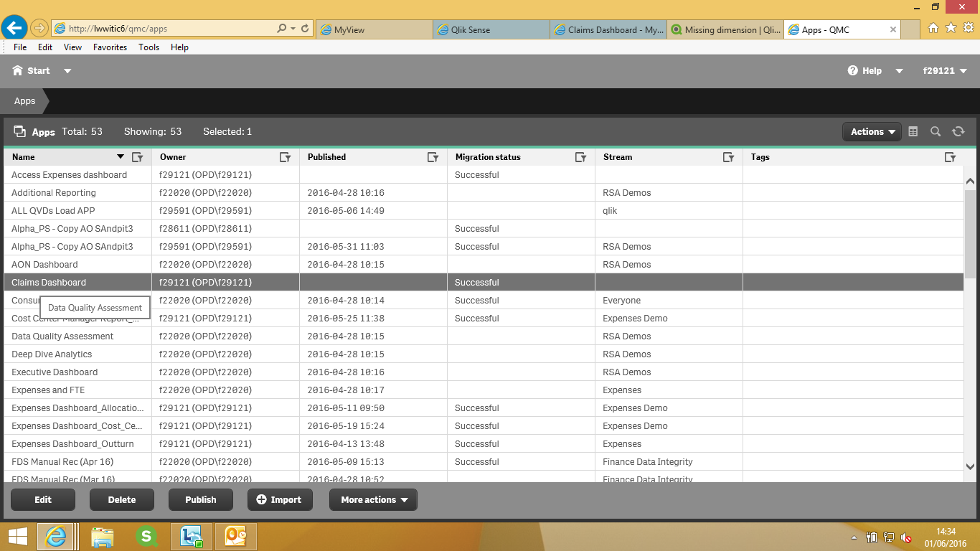Click the Import button
This screenshot has width=980, height=551.
(x=280, y=500)
